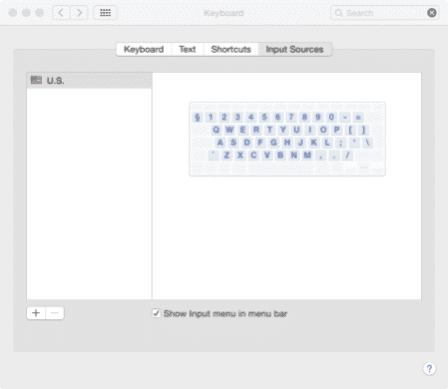Clear the search field with the X icon
Viewport: 448px width, 389px height.
click(x=432, y=13)
